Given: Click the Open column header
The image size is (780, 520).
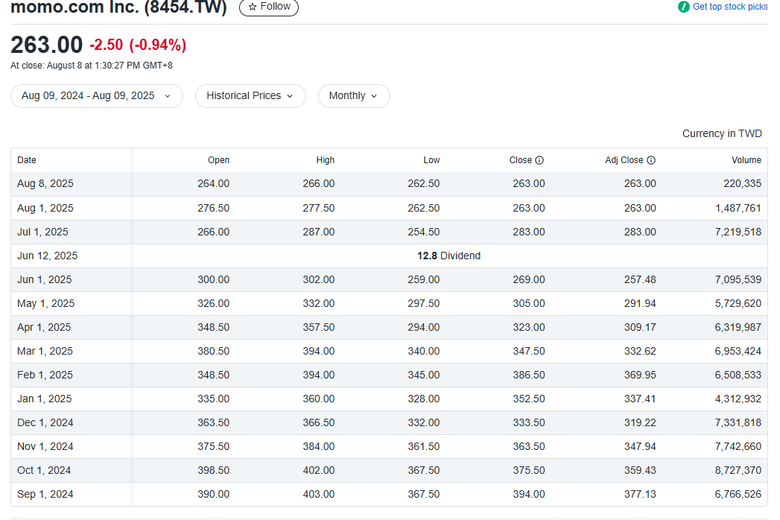Looking at the screenshot, I should [218, 160].
